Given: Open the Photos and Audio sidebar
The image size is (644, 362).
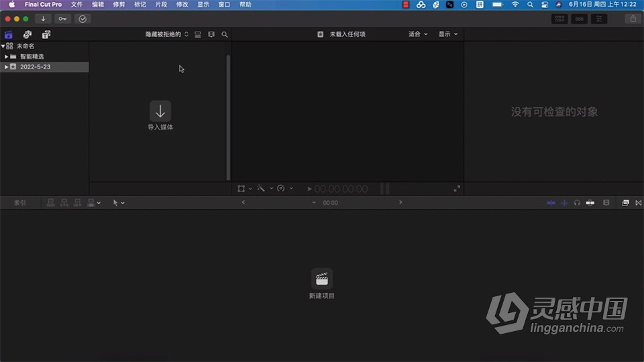Looking at the screenshot, I should click(x=28, y=34).
